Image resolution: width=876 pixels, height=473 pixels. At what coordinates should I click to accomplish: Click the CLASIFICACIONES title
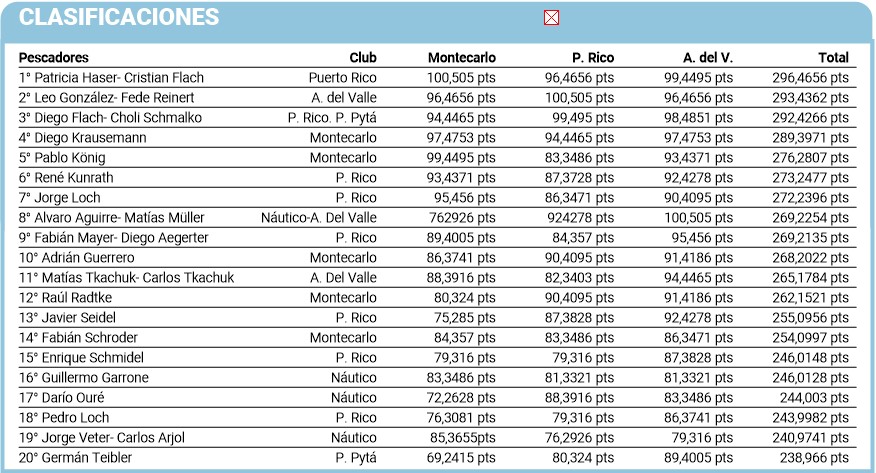(x=119, y=17)
